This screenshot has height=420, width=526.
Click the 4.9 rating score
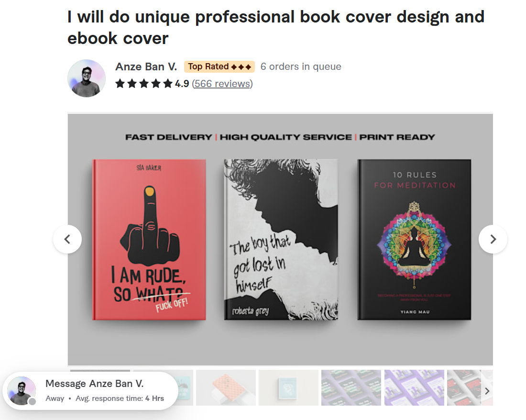[182, 84]
